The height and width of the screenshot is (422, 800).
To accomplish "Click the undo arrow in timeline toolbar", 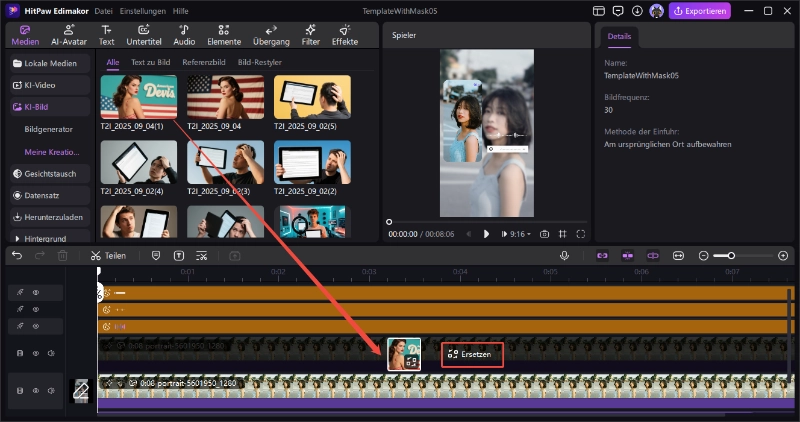I will pyautogui.click(x=17, y=256).
